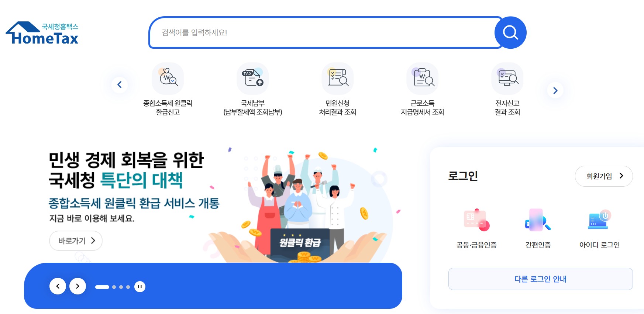The image size is (644, 314).
Task: Click the 회원가입 button
Action: (604, 176)
